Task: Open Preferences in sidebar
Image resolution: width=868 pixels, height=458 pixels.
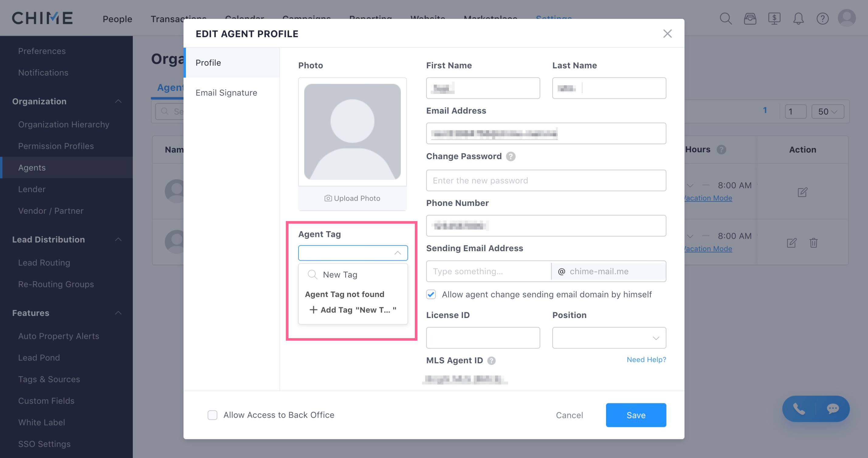Action: tap(42, 51)
